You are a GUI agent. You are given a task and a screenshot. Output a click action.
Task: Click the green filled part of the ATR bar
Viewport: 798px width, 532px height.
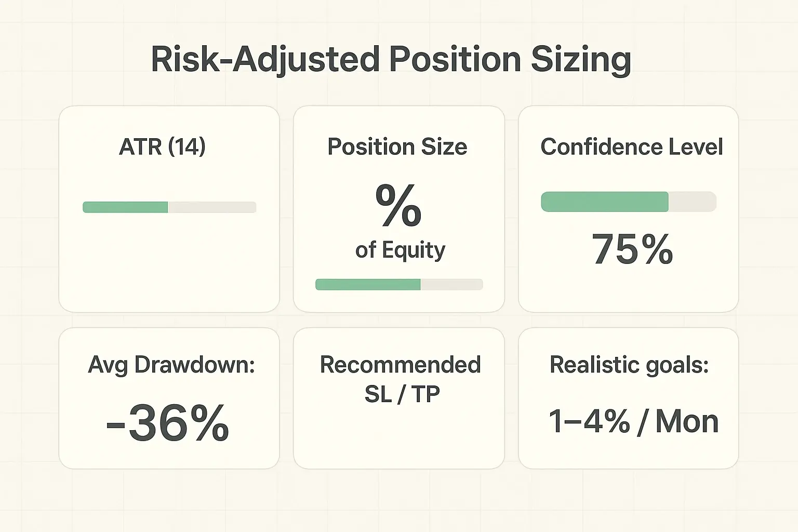point(125,207)
